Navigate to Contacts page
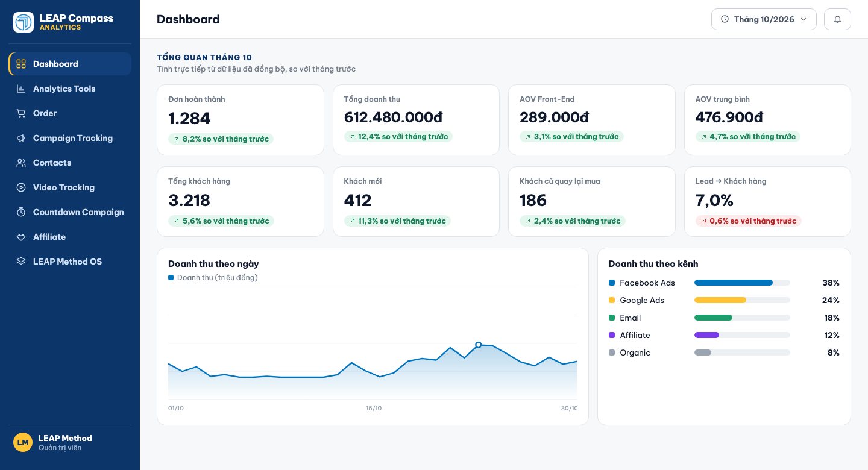 click(70, 163)
